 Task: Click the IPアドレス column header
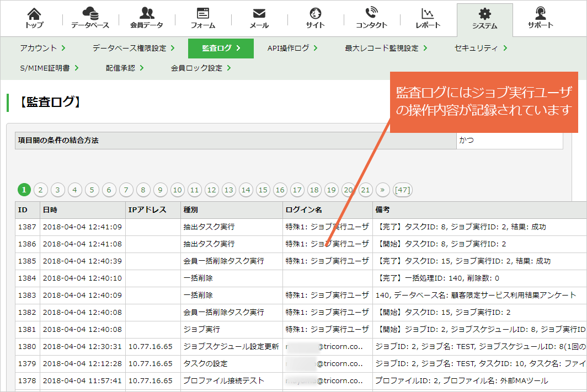(x=153, y=210)
